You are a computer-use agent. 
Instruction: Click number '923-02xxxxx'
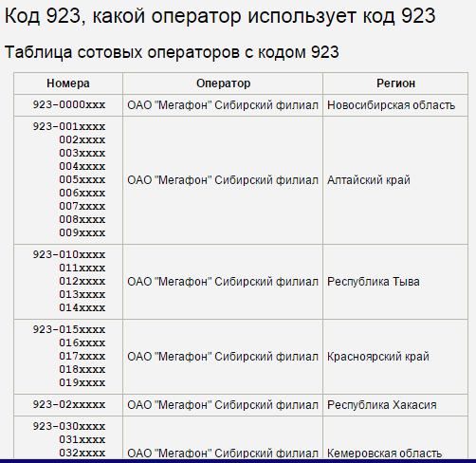point(69,404)
